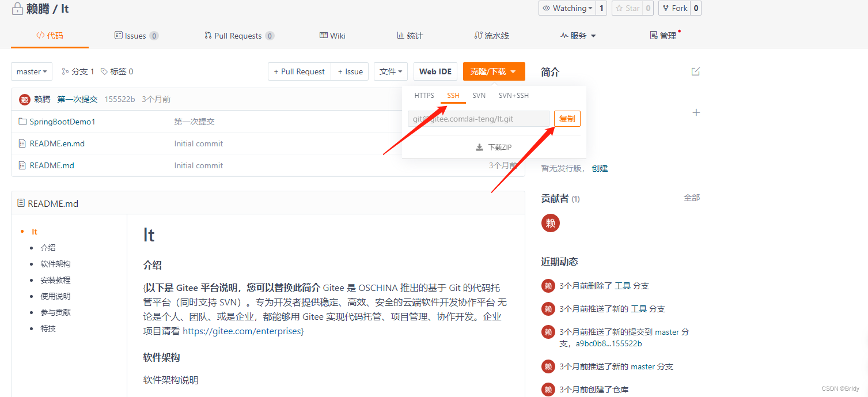Click the download icon beside 下载ZIP
Screen dimensions: 868x397
pyautogui.click(x=479, y=148)
